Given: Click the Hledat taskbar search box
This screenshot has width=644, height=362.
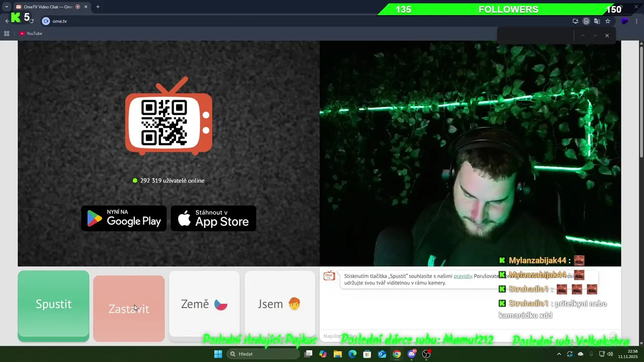Looking at the screenshot, I should [x=263, y=354].
